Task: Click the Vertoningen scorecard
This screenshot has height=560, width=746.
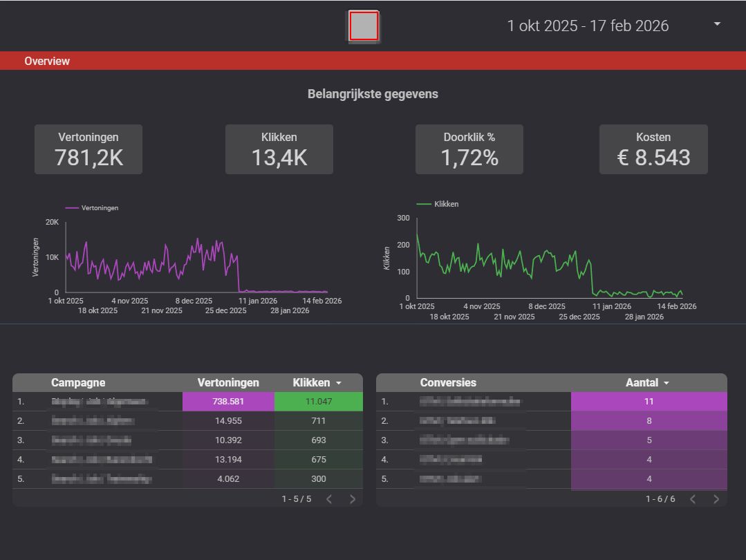Action: coord(88,149)
